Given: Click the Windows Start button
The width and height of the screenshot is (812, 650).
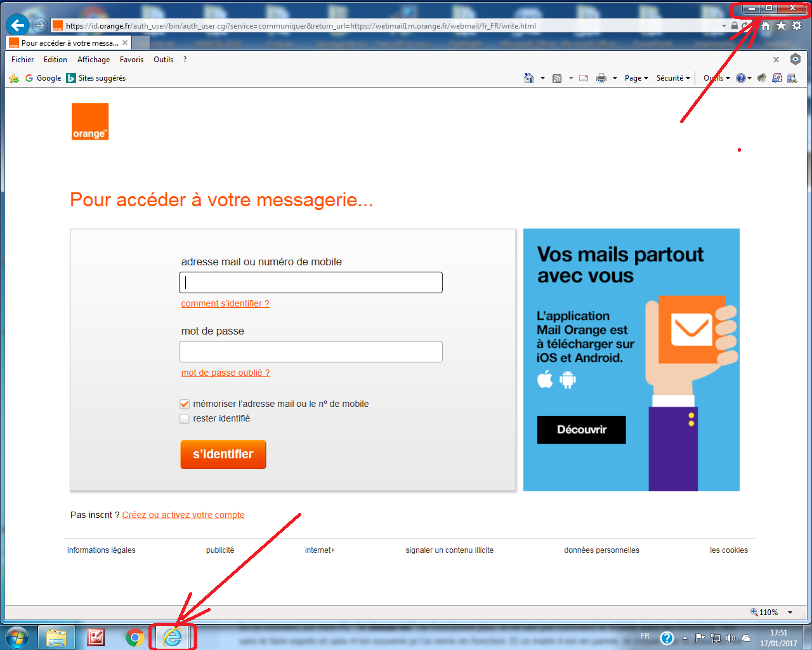Looking at the screenshot, I should (x=17, y=637).
